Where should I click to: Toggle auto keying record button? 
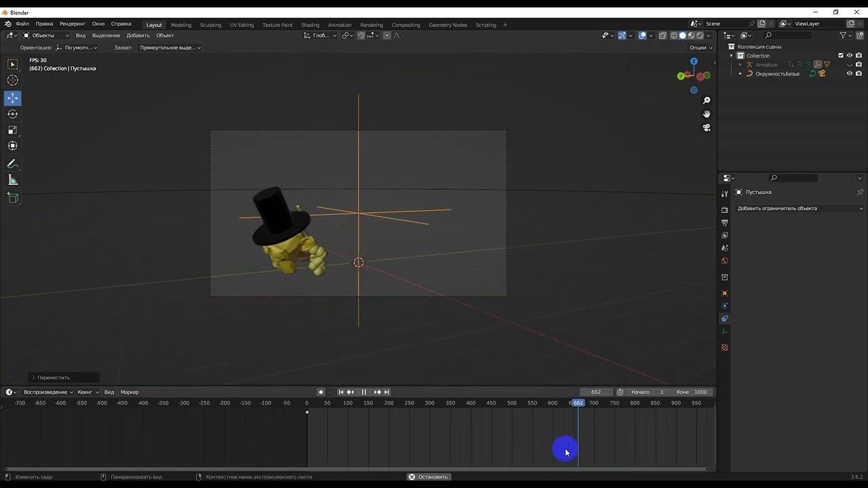coord(321,392)
